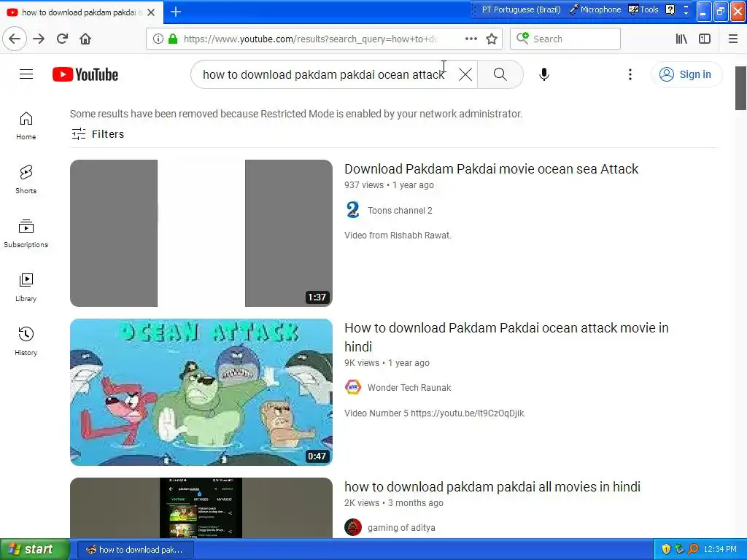Go to Home in YouTube sidebar
The image size is (747, 560).
26,125
